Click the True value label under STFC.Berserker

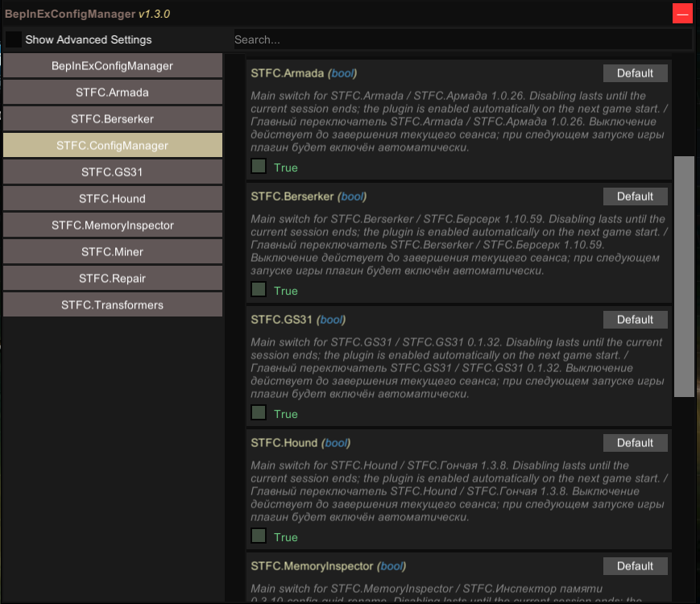click(286, 291)
